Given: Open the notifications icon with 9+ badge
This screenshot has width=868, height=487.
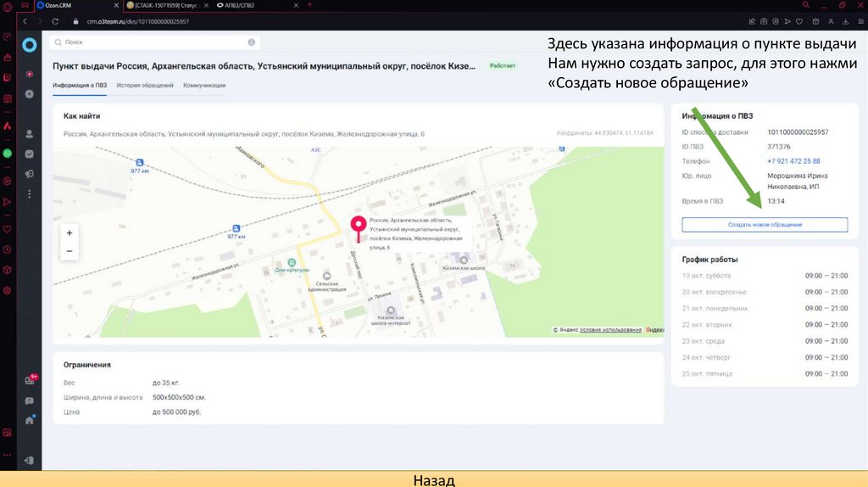Looking at the screenshot, I should [31, 380].
